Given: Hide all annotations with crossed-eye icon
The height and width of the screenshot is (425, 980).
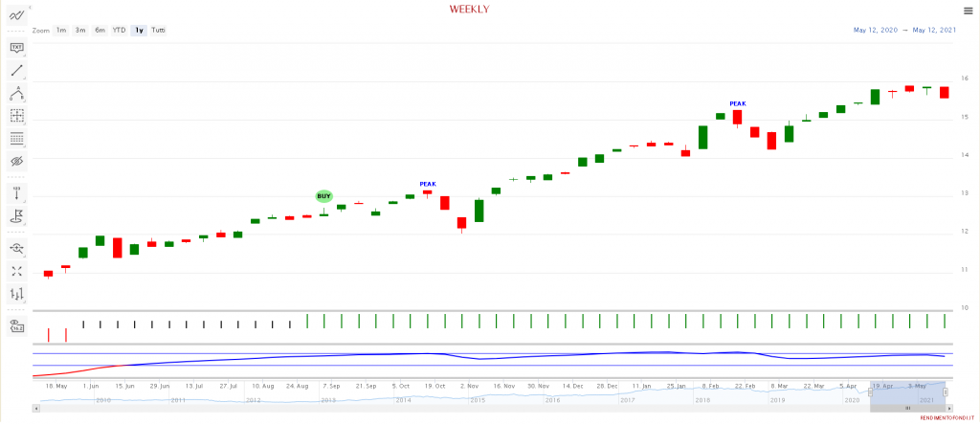Looking at the screenshot, I should pos(16,162).
